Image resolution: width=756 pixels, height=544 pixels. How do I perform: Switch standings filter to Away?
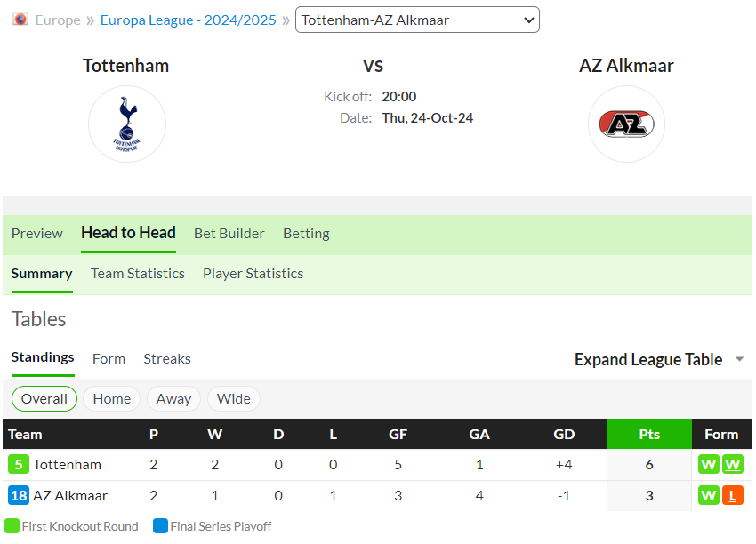pyautogui.click(x=173, y=399)
